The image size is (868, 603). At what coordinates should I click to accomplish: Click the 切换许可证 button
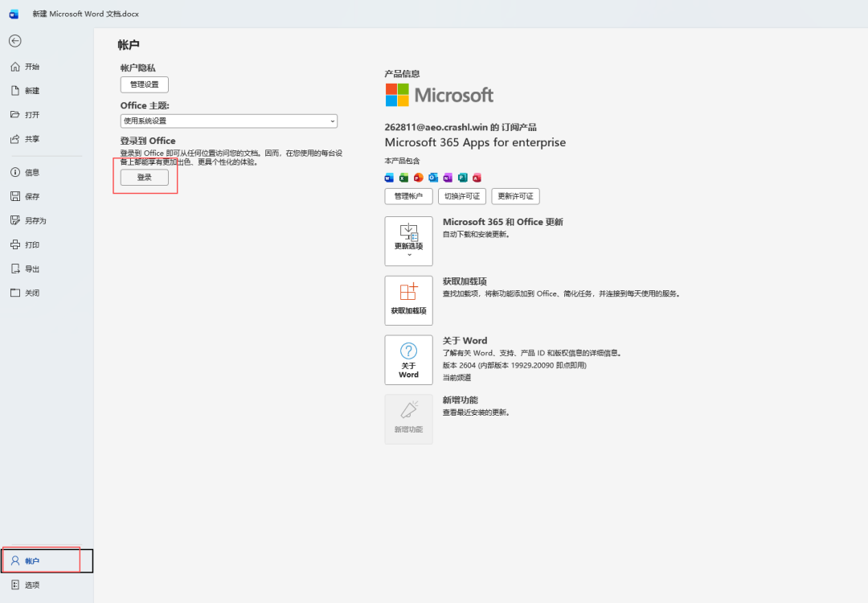click(462, 196)
